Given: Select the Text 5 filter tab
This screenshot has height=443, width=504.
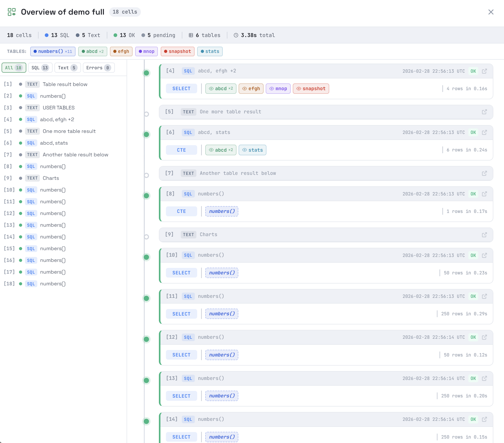Looking at the screenshot, I should click(68, 68).
